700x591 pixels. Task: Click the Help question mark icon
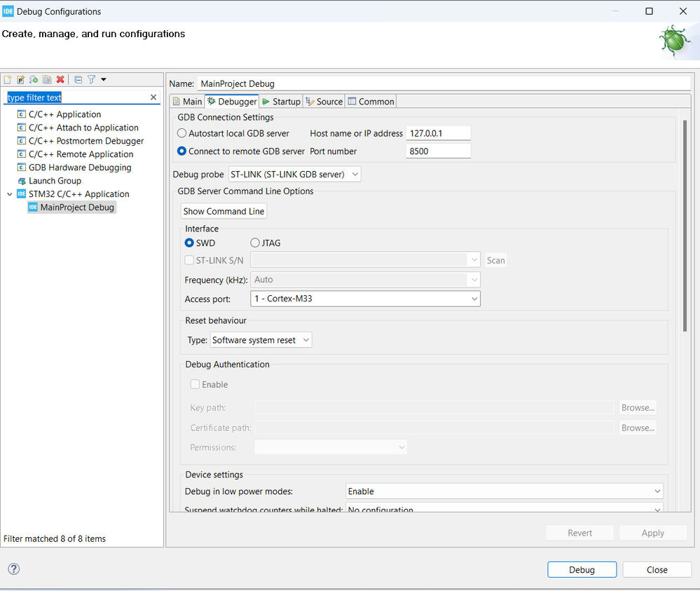tap(13, 569)
